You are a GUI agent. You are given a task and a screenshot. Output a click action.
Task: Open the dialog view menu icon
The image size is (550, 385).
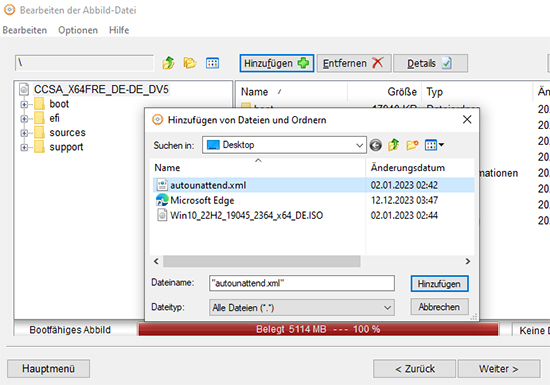click(434, 145)
